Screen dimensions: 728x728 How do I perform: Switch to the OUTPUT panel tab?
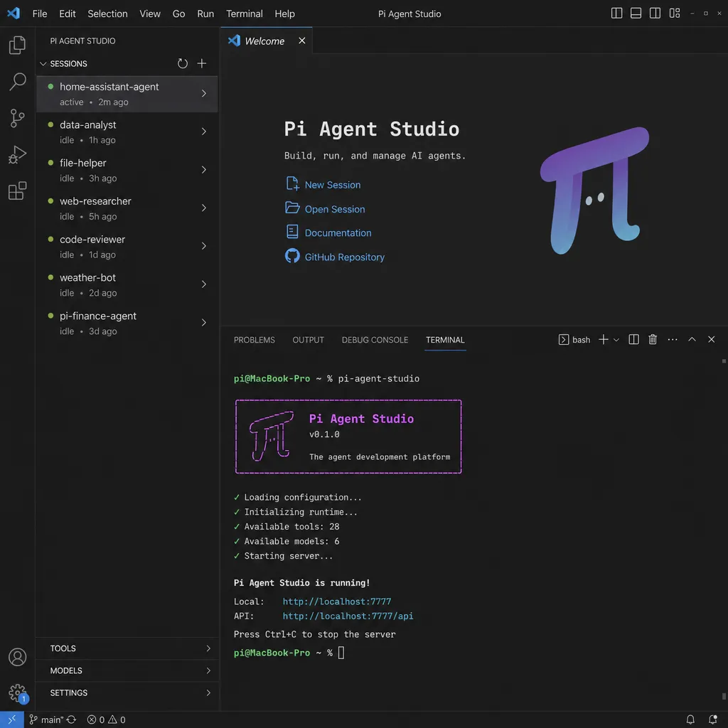pyautogui.click(x=309, y=340)
